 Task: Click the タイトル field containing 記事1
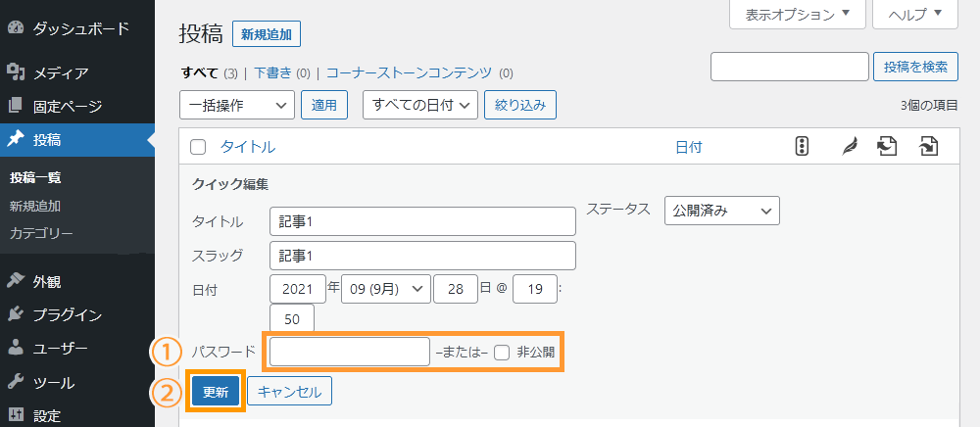point(423,221)
